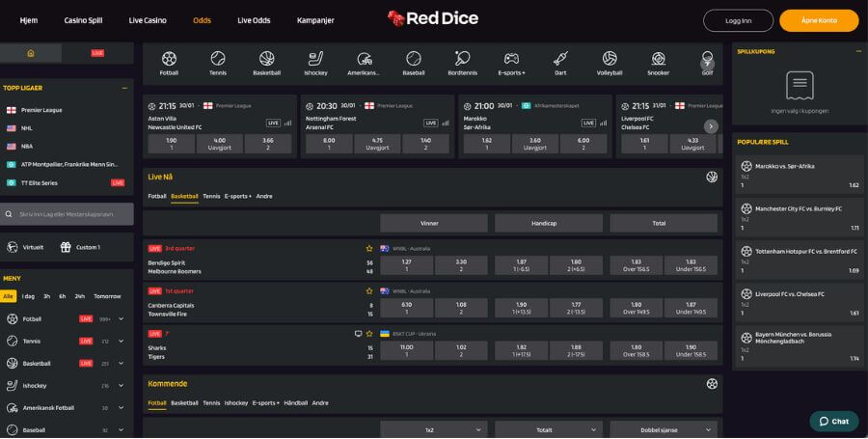Collapse the Topp Ligaer section
Viewport: 868px width, 439px height.
124,88
